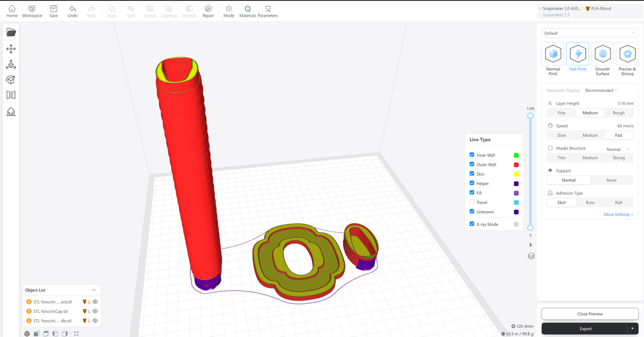Image resolution: width=644 pixels, height=337 pixels.
Task: Click the layer slider top handle
Action: click(x=530, y=116)
